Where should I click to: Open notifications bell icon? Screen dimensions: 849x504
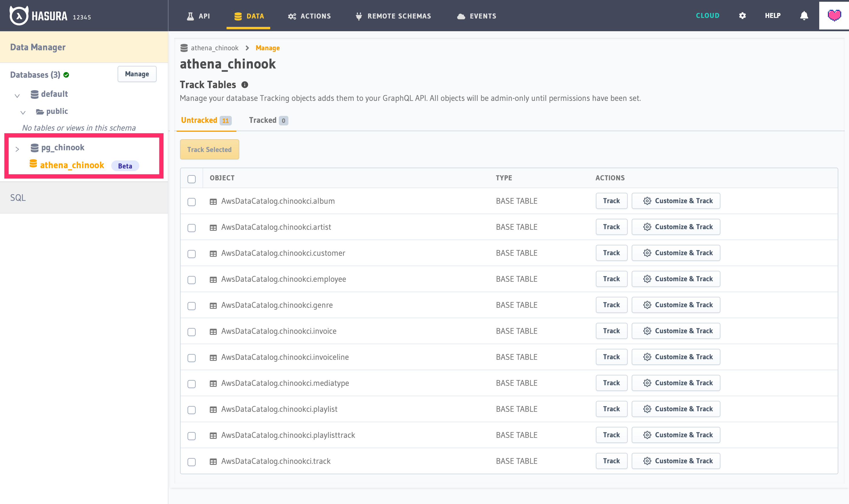pos(804,16)
